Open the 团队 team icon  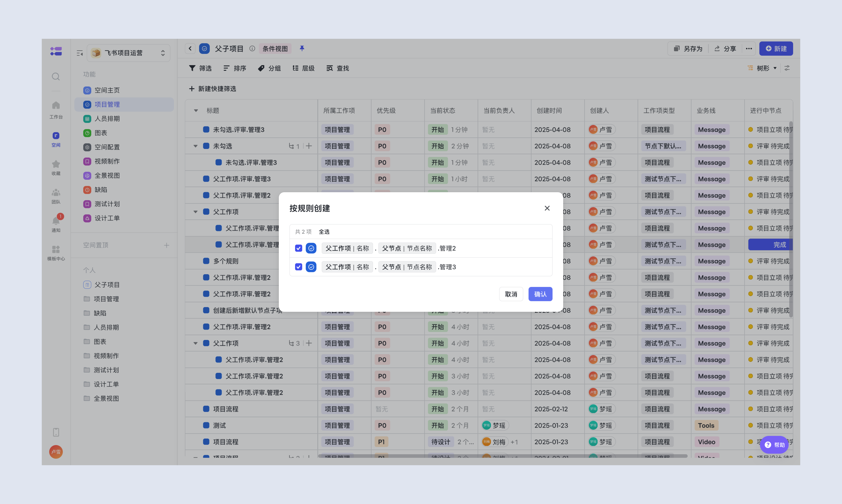[56, 196]
